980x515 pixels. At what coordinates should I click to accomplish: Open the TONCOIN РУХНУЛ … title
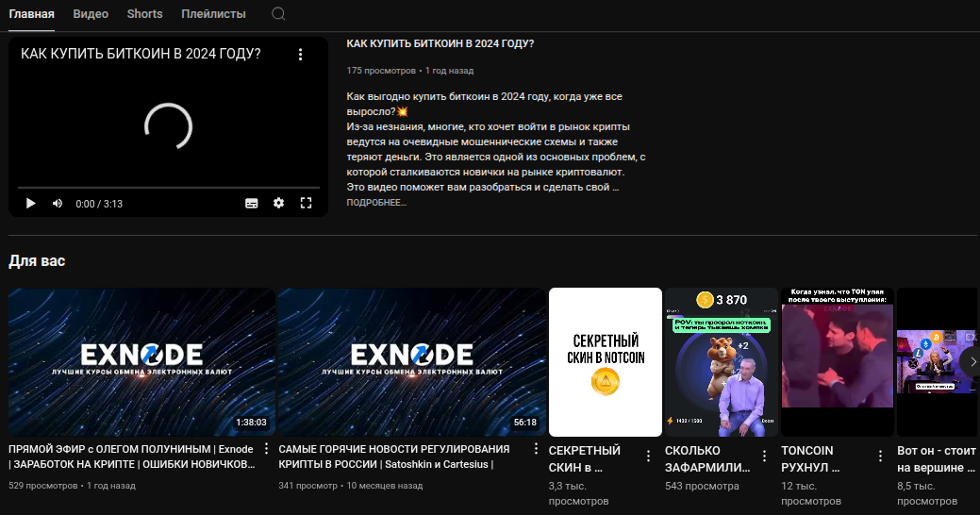pyautogui.click(x=810, y=458)
